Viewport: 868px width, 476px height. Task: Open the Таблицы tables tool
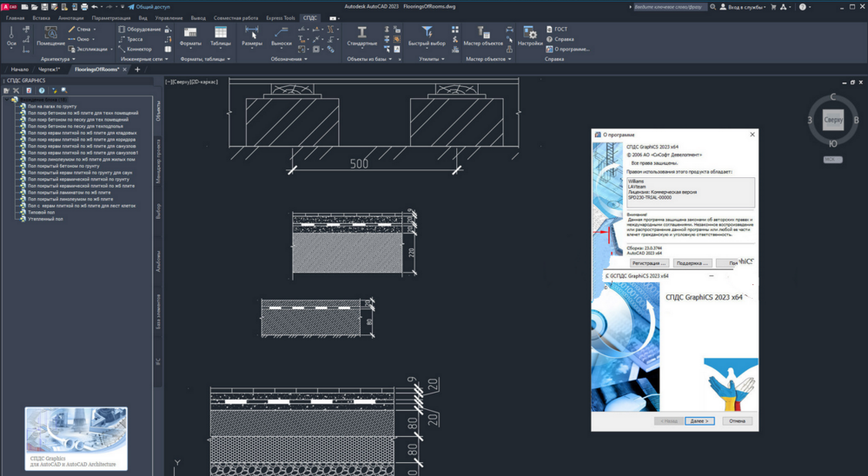tap(221, 36)
